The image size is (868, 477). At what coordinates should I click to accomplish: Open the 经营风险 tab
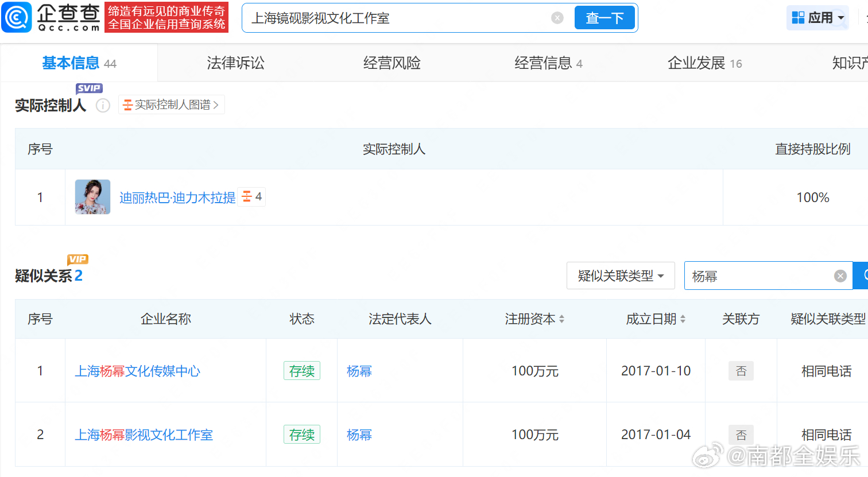(392, 63)
